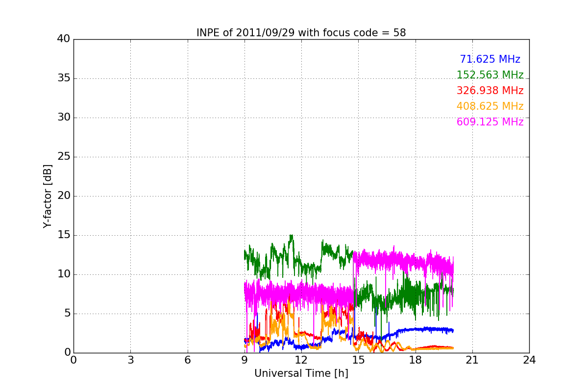
Task: Click the x-axis tick label 9
Action: pos(245,360)
